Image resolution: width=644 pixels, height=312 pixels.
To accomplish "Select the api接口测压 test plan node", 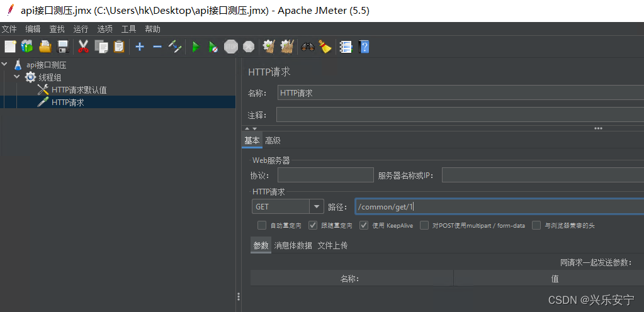I will (x=46, y=65).
